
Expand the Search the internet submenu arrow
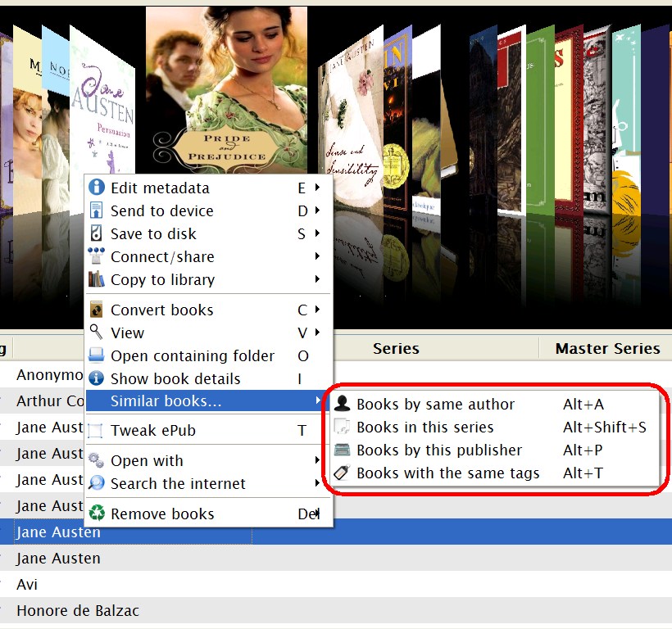318,483
